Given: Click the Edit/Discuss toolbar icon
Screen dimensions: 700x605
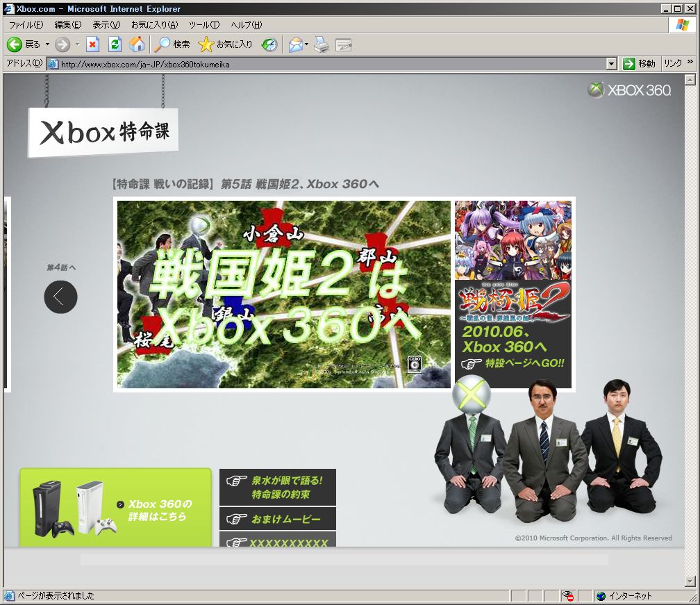Looking at the screenshot, I should (x=343, y=44).
